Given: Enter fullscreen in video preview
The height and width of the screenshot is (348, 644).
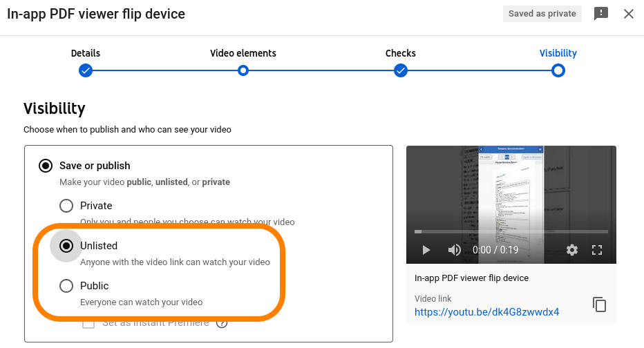Looking at the screenshot, I should 598,250.
